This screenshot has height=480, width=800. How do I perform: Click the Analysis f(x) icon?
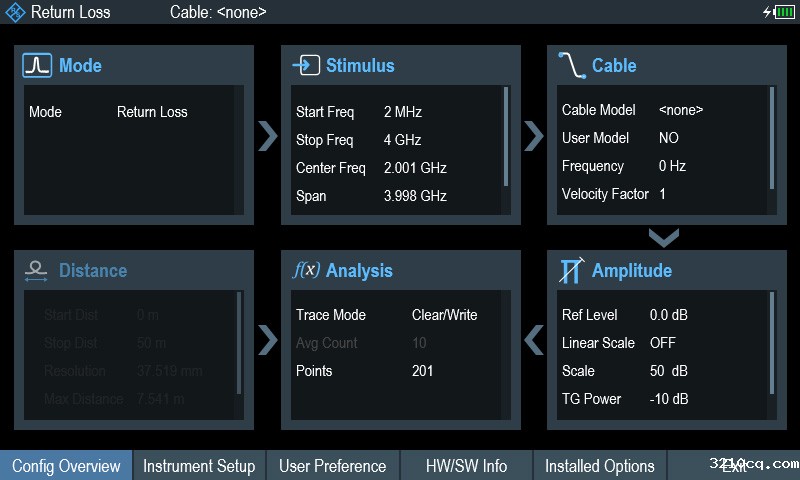coord(305,271)
